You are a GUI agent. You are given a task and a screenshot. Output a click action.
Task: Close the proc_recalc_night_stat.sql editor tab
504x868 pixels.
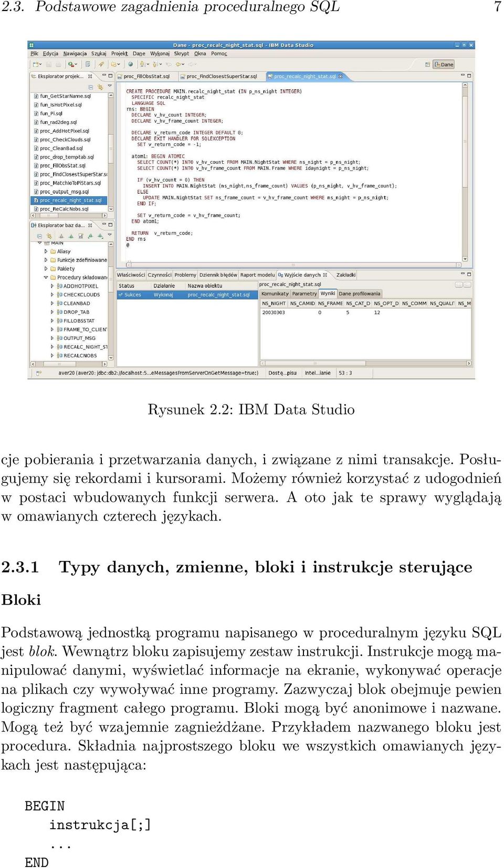click(x=340, y=77)
